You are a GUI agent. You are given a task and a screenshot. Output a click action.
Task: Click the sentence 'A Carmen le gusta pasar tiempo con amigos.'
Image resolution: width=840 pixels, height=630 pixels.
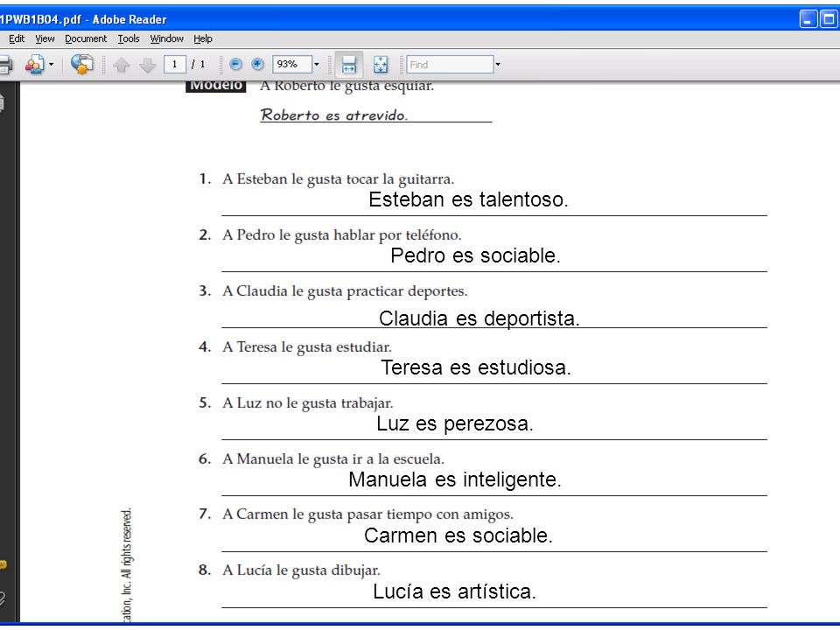[368, 514]
